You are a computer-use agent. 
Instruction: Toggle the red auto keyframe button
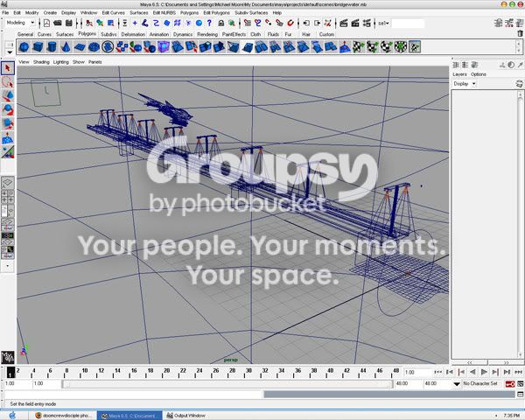510,384
